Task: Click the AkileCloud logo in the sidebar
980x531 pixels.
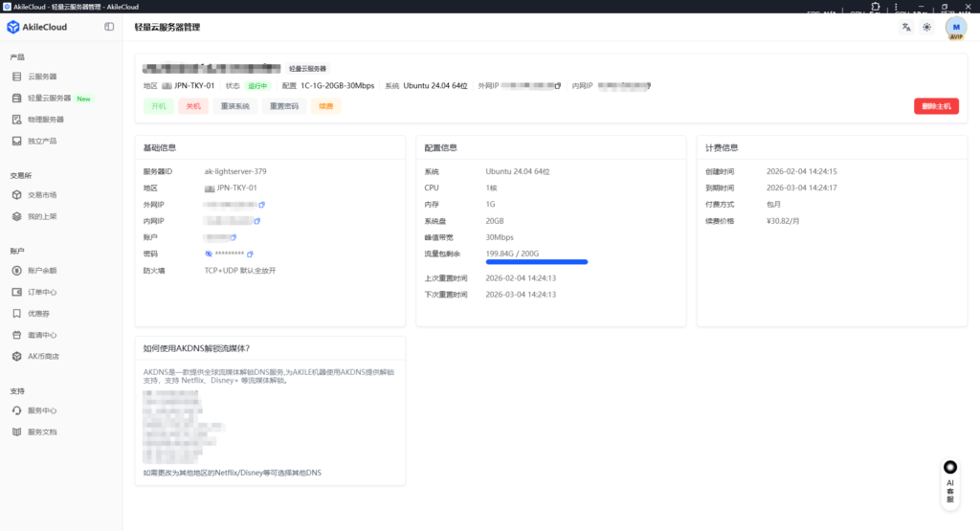Action: tap(38, 27)
